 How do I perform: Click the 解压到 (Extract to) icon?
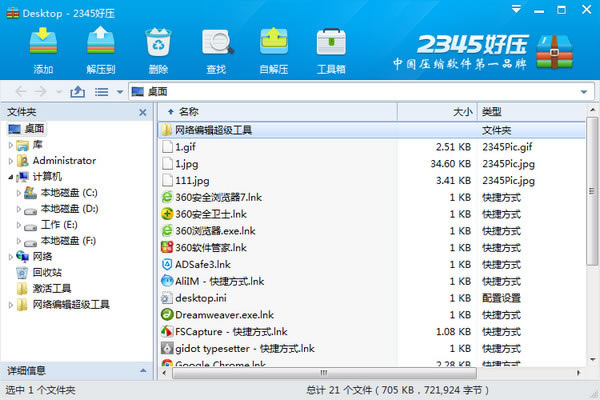point(100,47)
